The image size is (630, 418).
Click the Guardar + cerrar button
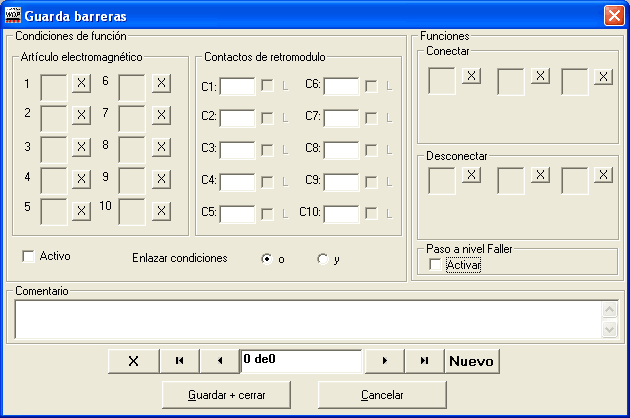pyautogui.click(x=226, y=395)
